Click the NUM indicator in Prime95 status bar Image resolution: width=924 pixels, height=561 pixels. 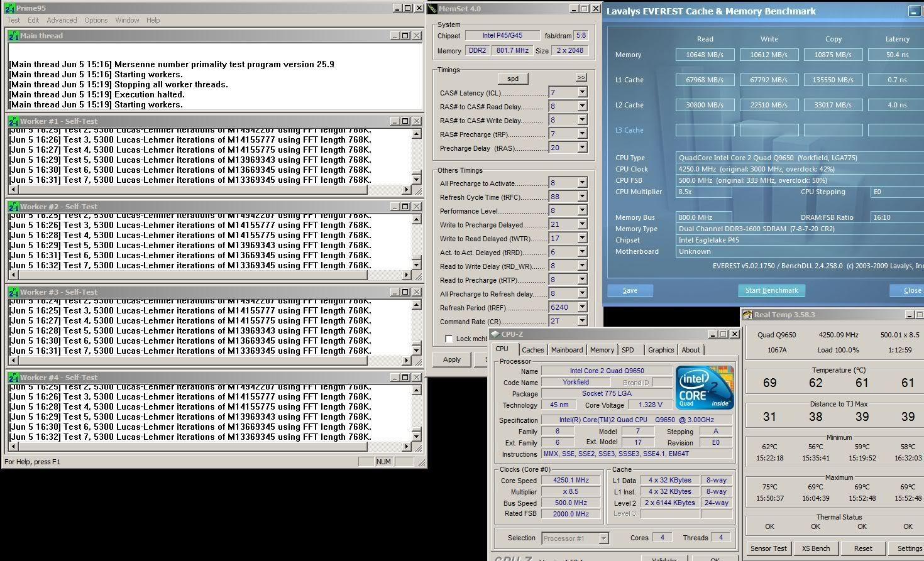pos(383,462)
